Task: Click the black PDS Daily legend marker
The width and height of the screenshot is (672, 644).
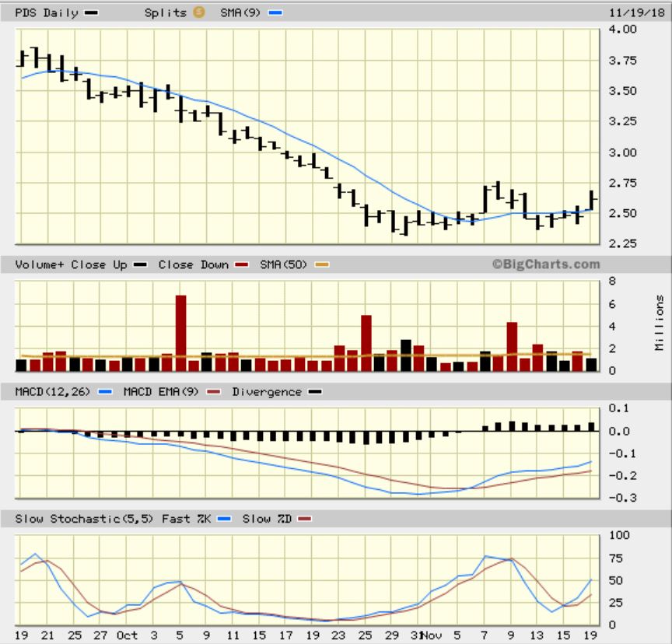Action: (x=91, y=13)
